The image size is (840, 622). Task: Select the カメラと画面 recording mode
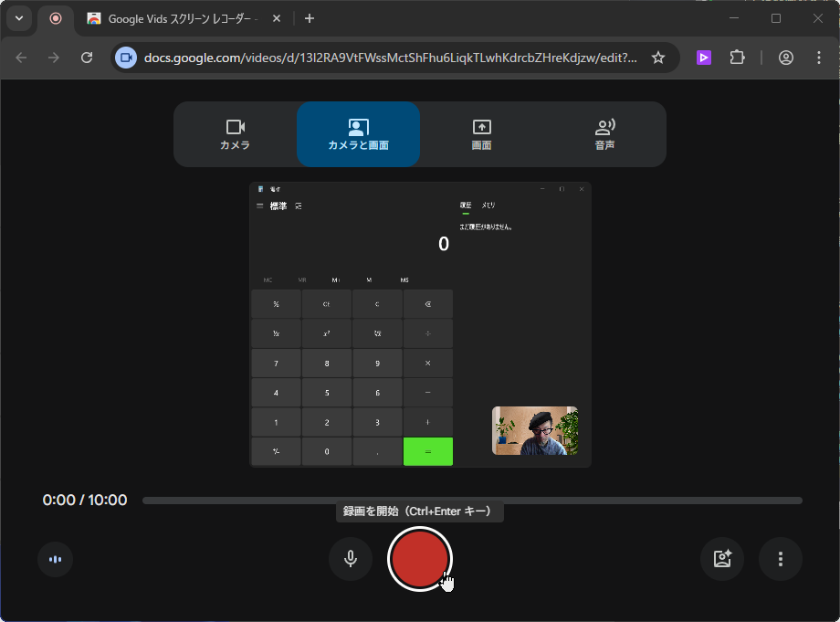(x=359, y=134)
